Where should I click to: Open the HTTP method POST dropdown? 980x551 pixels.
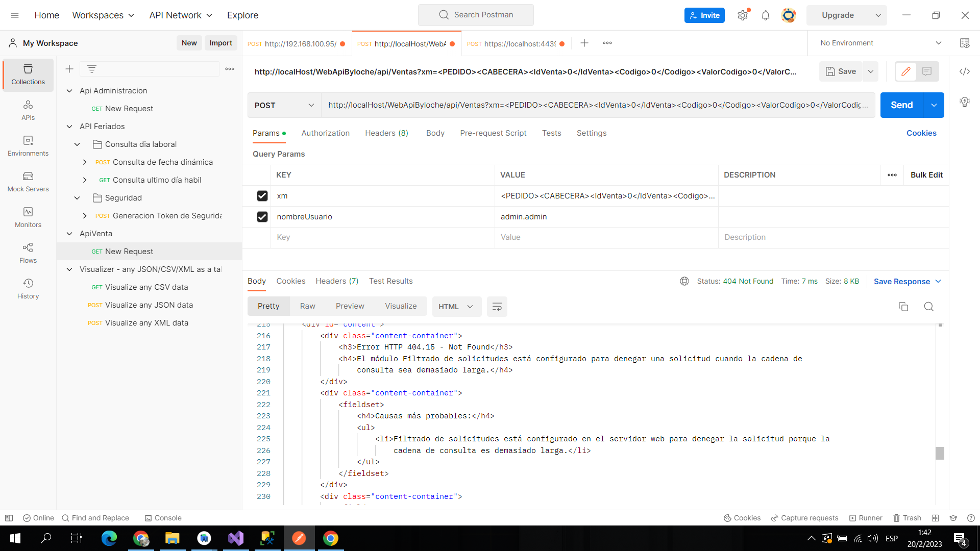click(x=284, y=105)
